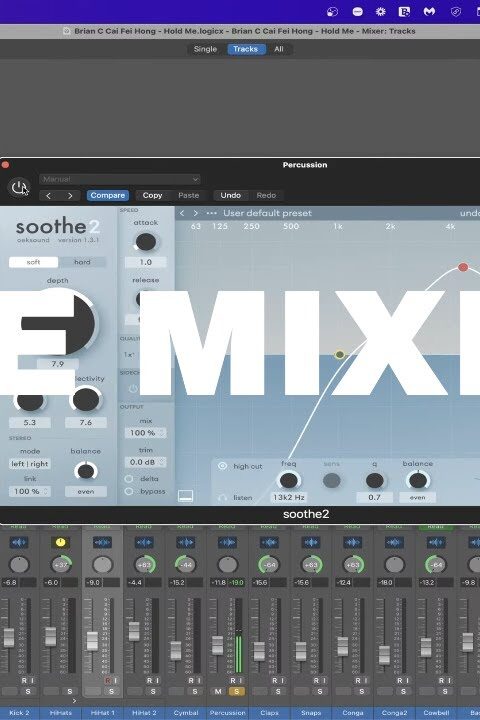
Task: Click the plugin header Redo button
Action: pyautogui.click(x=266, y=196)
